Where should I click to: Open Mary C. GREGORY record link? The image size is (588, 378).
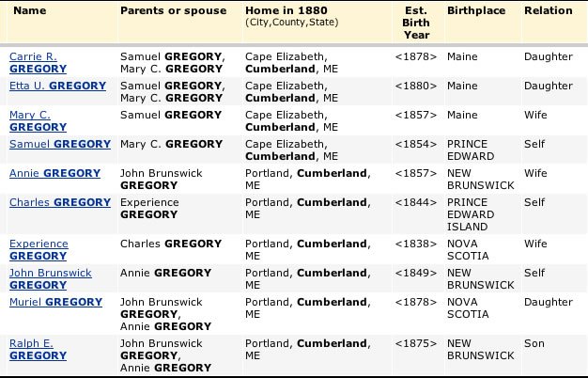[x=38, y=121]
